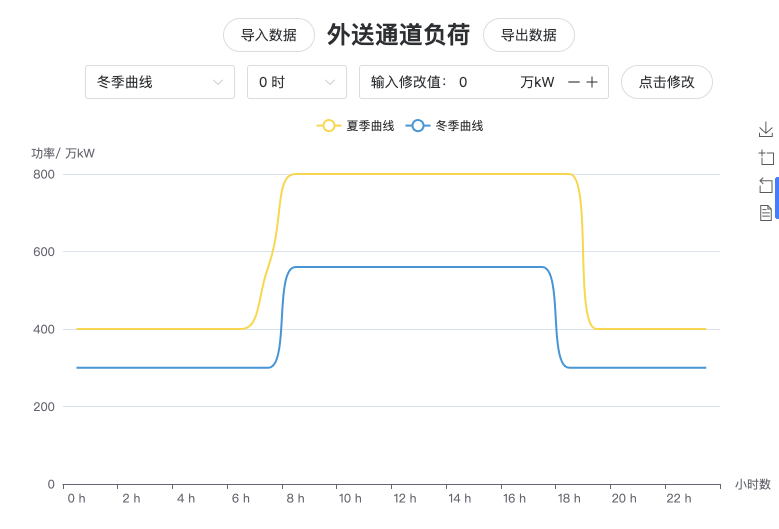Click the blue winter curve plateau at 560
The width and height of the screenshot is (779, 529).
point(420,267)
